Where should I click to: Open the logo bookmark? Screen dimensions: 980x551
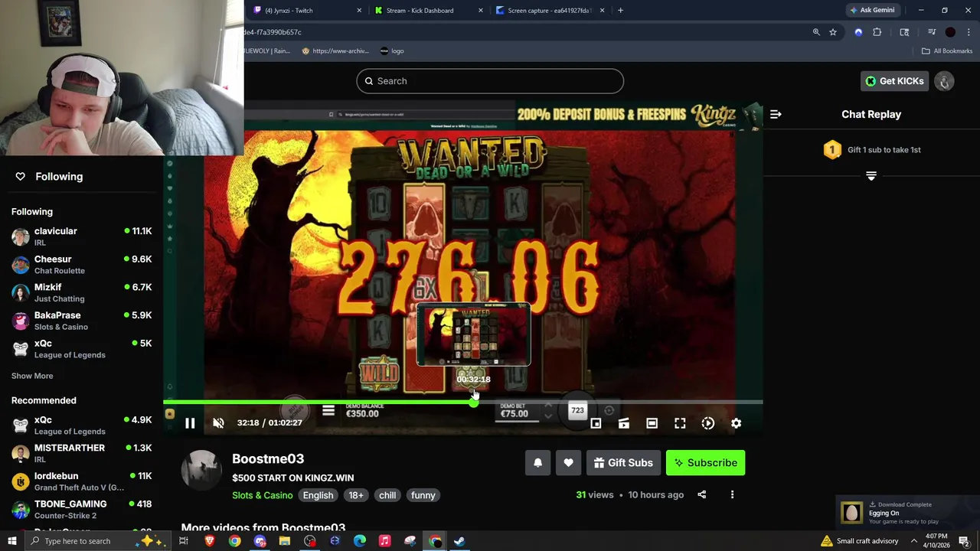392,51
